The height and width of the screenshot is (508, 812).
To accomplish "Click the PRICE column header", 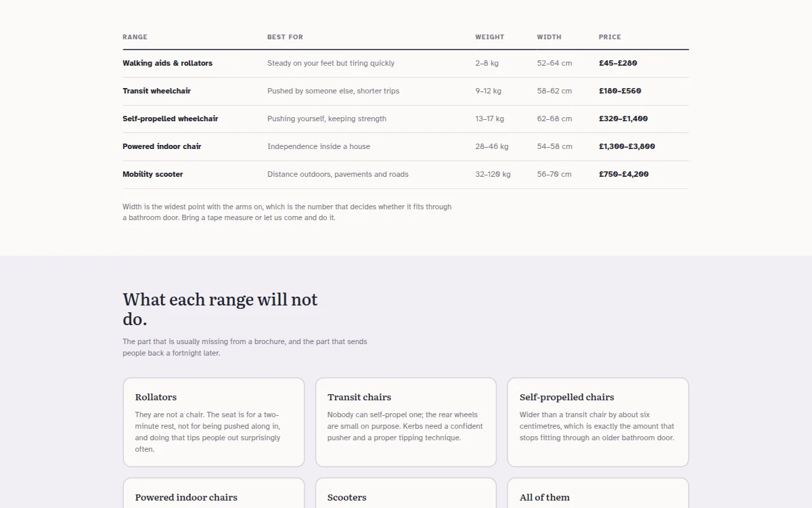I will [x=610, y=37].
